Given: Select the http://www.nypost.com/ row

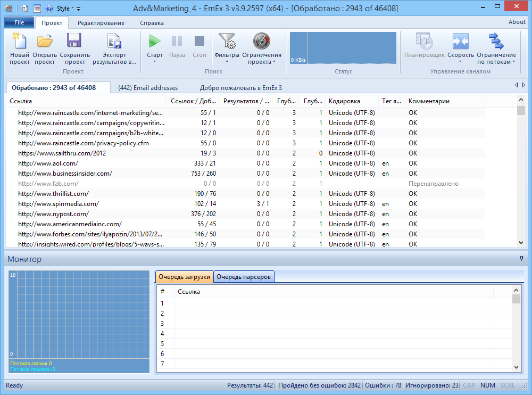Looking at the screenshot, I should (246, 214).
